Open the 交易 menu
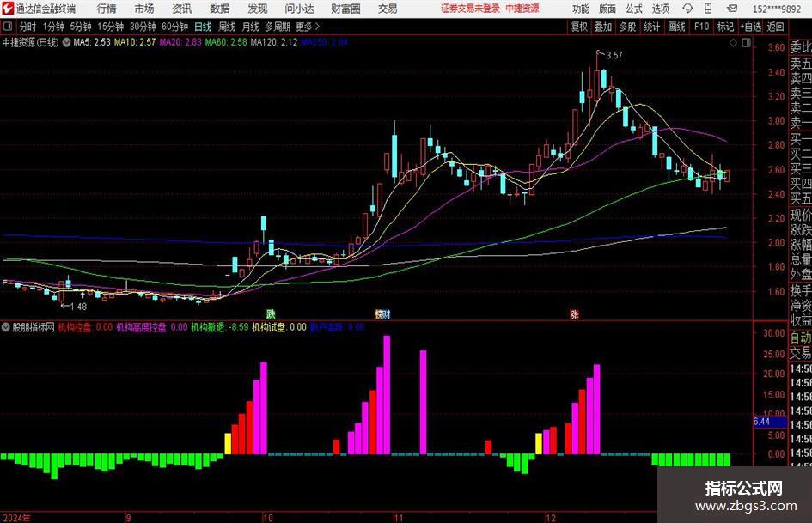 tap(388, 9)
